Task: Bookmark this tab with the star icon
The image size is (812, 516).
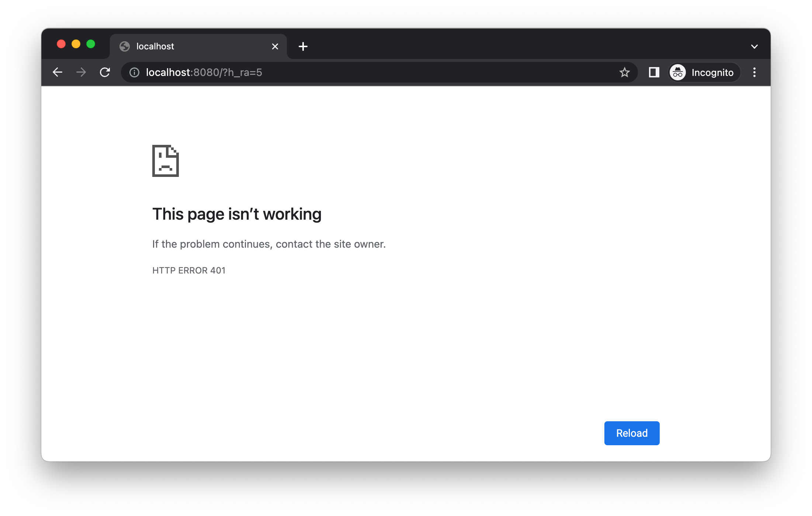Action: (x=624, y=72)
